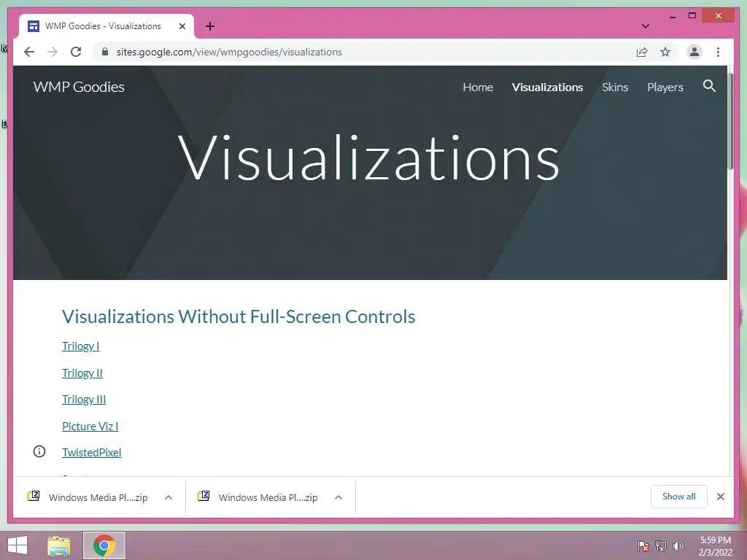Image resolution: width=747 pixels, height=560 pixels.
Task: Open the Skins nav item
Action: coord(615,87)
